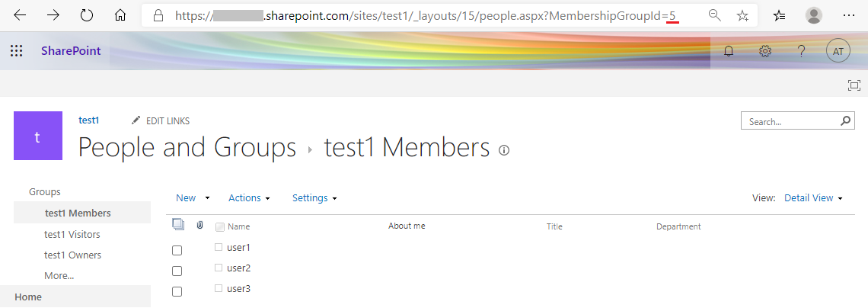
Task: Click the search magnifier icon
Action: tap(846, 120)
